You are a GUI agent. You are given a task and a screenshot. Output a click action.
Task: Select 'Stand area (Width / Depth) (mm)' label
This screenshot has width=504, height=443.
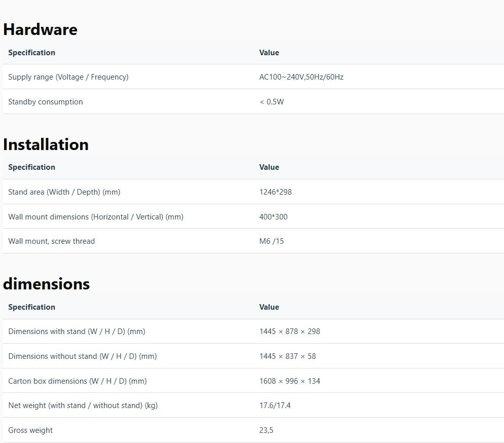pos(64,192)
